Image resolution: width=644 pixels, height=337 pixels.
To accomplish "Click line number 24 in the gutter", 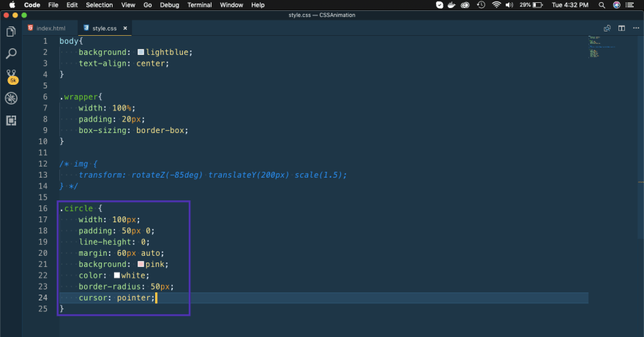I will 42,298.
